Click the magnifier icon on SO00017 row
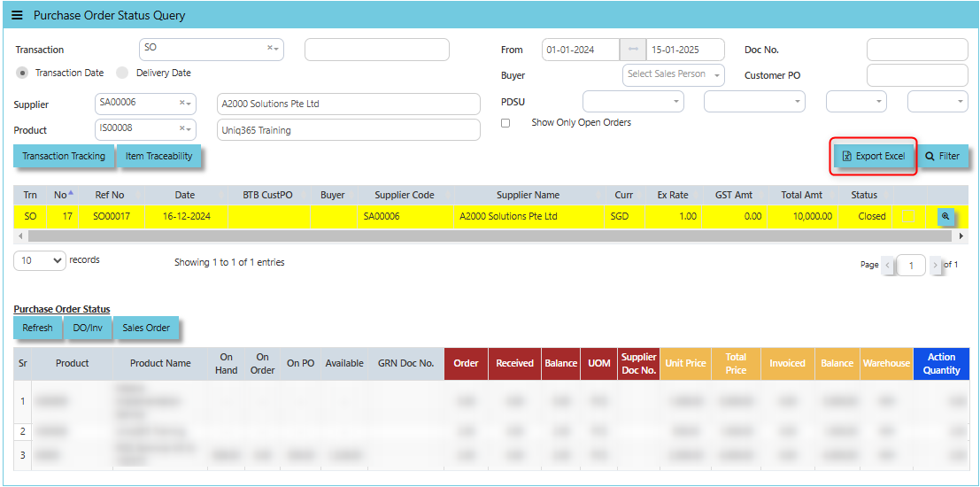The height and width of the screenshot is (487, 980). click(945, 216)
